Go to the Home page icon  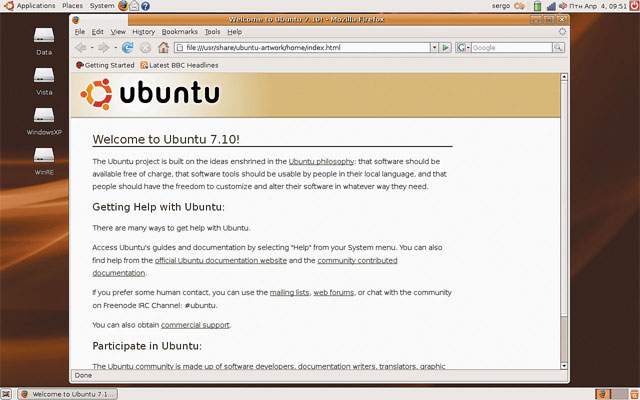163,48
